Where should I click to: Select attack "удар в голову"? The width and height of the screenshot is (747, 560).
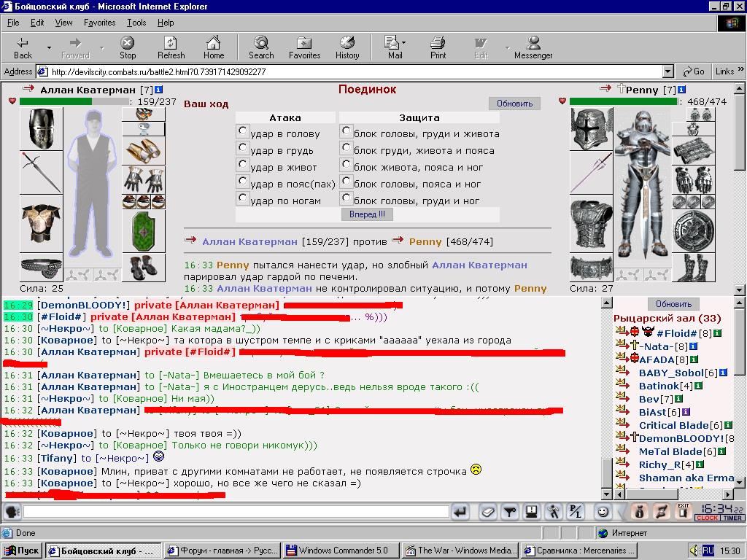coord(242,131)
